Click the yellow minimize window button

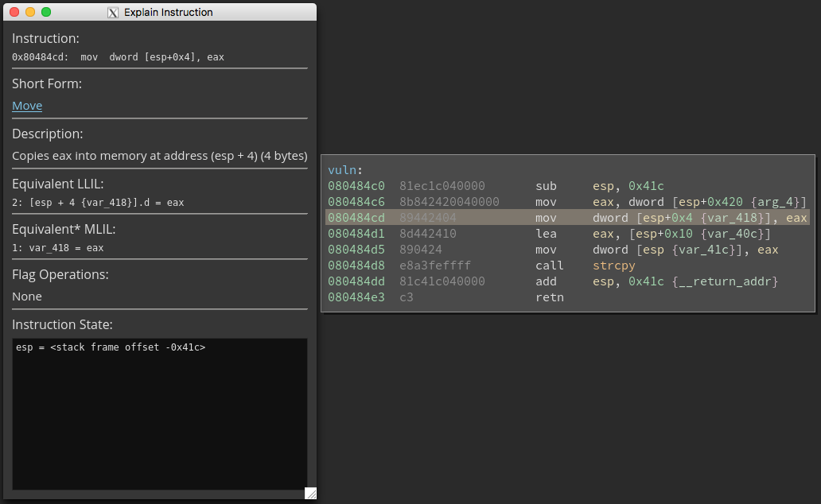[30, 12]
